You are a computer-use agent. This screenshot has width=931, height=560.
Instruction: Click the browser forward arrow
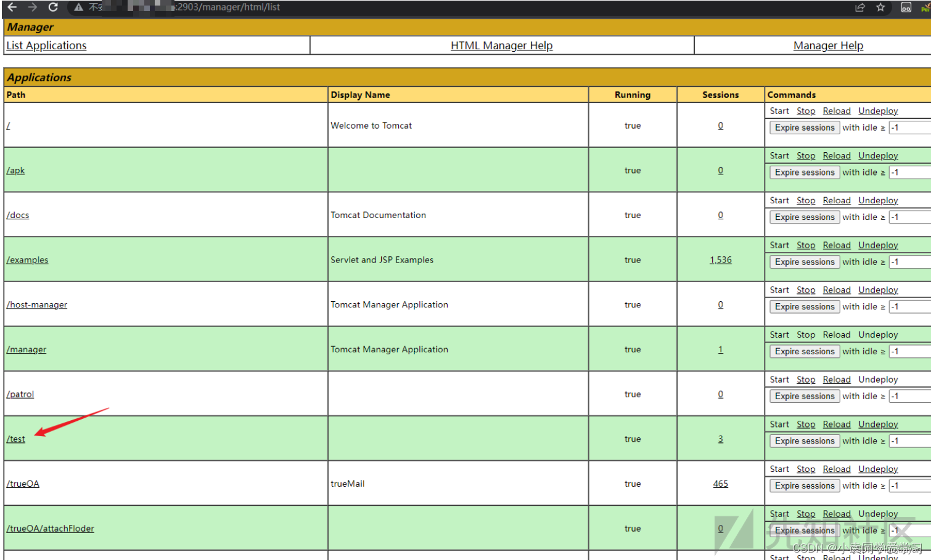click(x=33, y=7)
